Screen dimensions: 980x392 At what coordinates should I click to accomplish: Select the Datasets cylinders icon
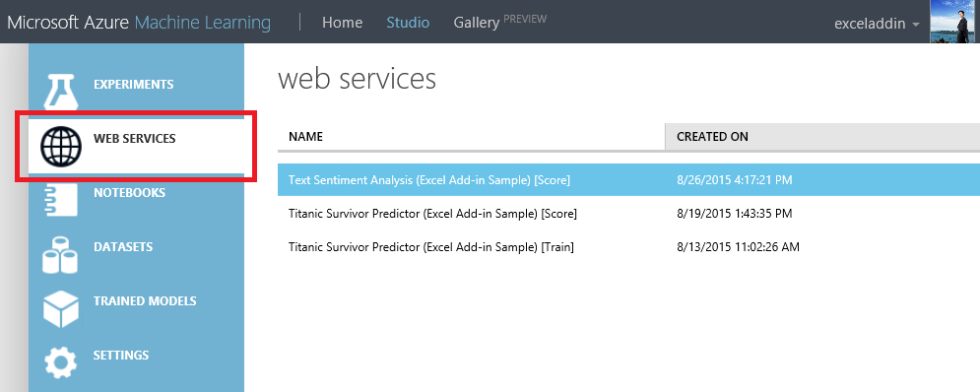tap(61, 254)
